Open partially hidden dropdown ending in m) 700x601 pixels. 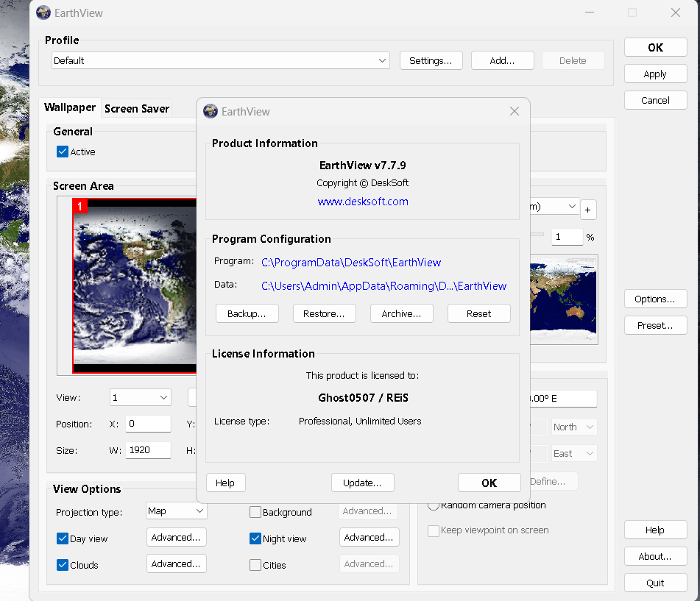[x=555, y=206]
